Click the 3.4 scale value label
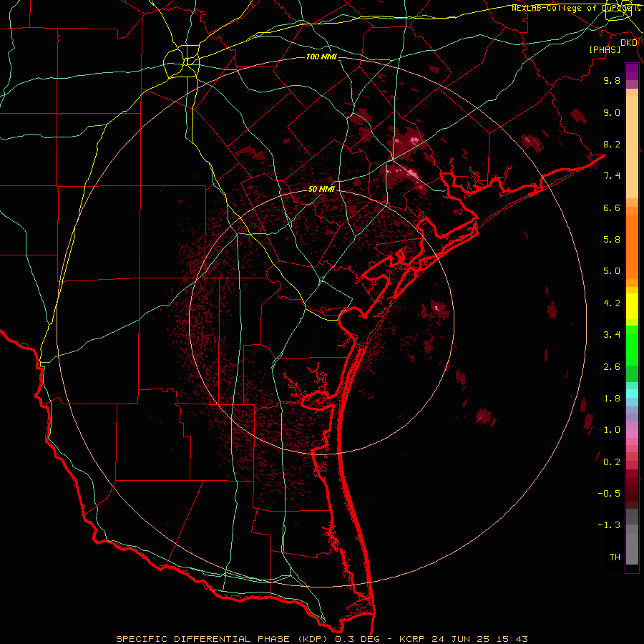Viewport: 644px width, 644px height. (x=612, y=335)
